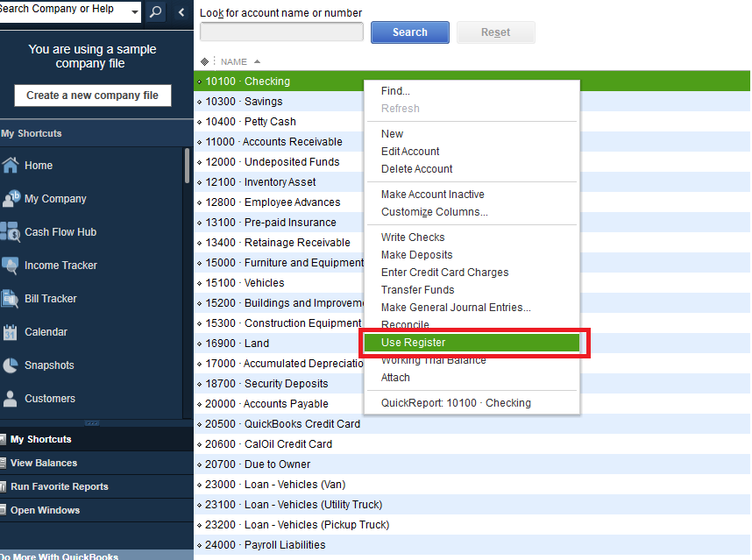
Task: Choose Make Account Inactive
Action: pos(472,195)
